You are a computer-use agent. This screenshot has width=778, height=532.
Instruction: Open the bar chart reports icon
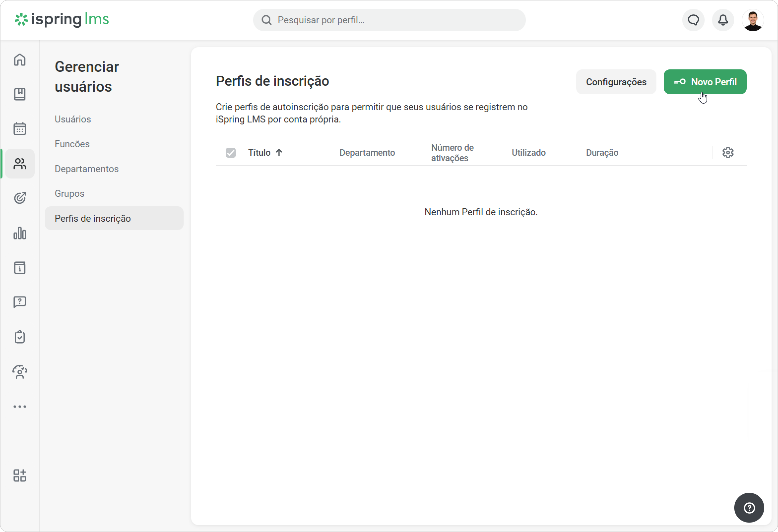click(20, 233)
